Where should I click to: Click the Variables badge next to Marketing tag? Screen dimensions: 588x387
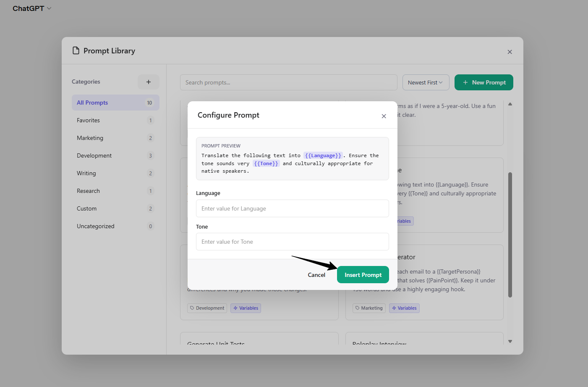(404, 308)
